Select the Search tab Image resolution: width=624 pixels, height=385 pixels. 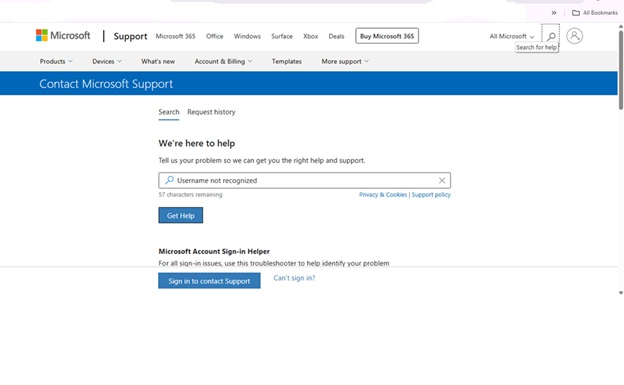click(x=169, y=112)
